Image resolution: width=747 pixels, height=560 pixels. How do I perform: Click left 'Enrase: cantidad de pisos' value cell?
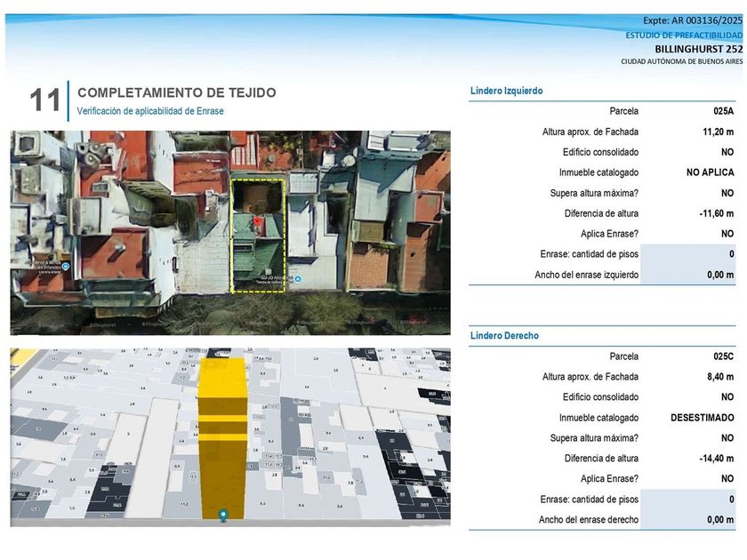click(688, 254)
